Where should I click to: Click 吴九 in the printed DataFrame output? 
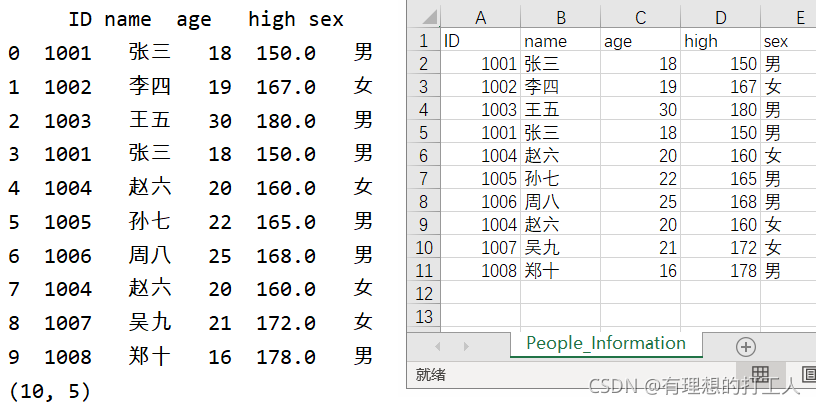pos(150,322)
